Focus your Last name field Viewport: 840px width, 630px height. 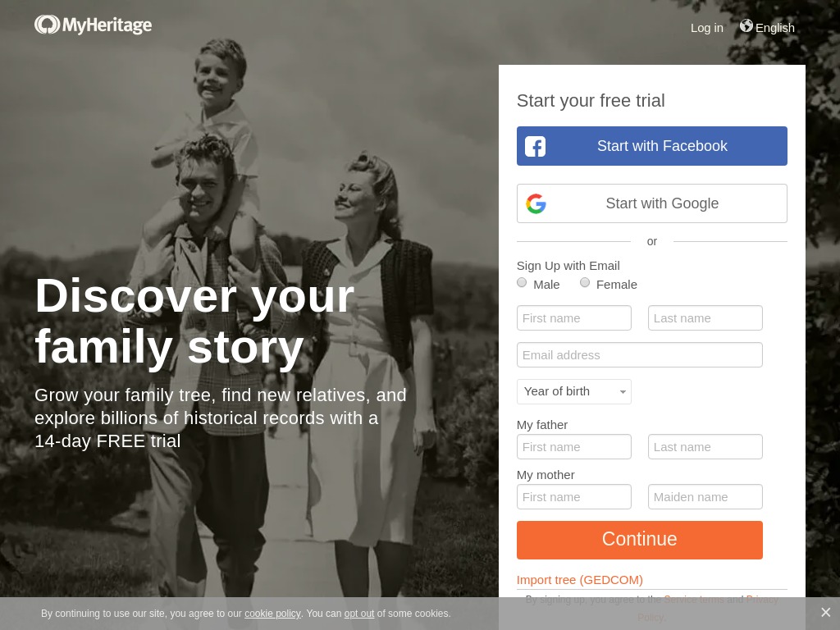pyautogui.click(x=705, y=318)
